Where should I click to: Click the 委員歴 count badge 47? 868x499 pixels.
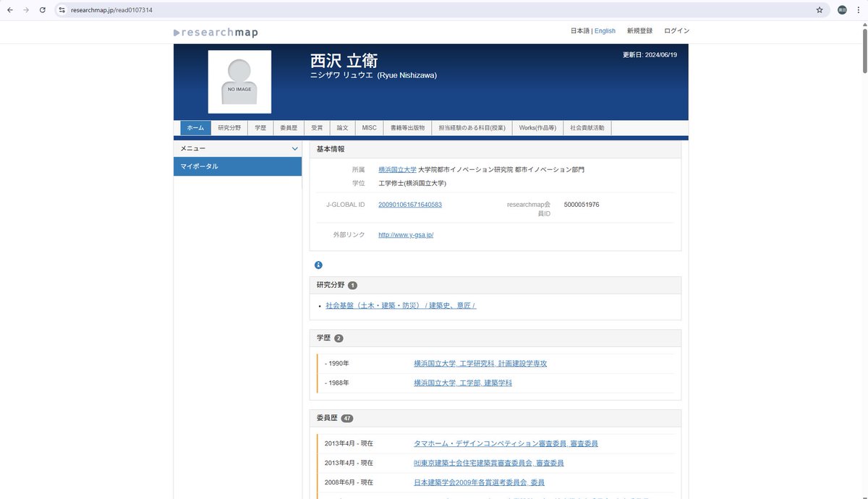347,419
